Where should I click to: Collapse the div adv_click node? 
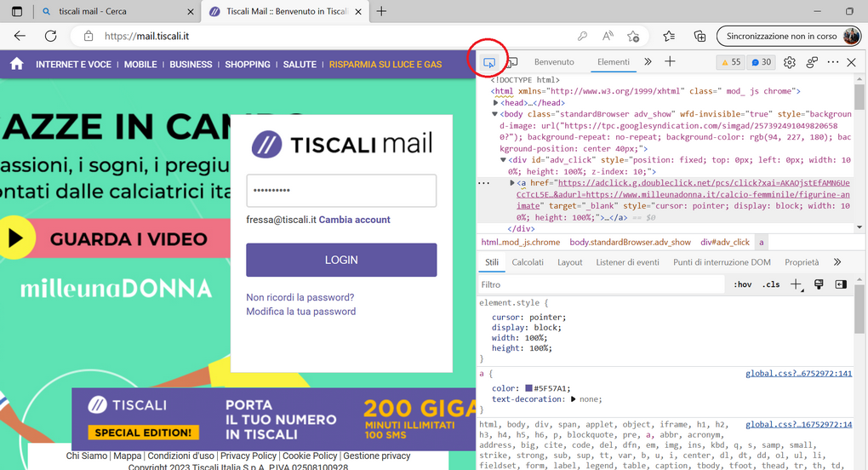pyautogui.click(x=503, y=160)
